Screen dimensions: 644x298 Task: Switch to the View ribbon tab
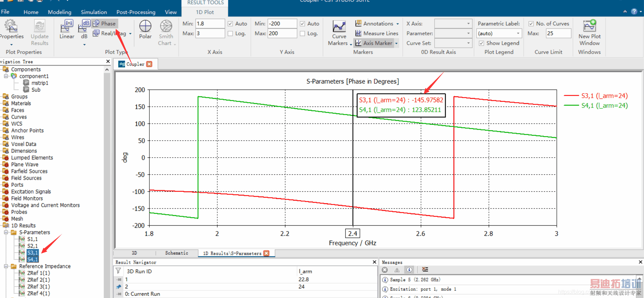coord(171,12)
